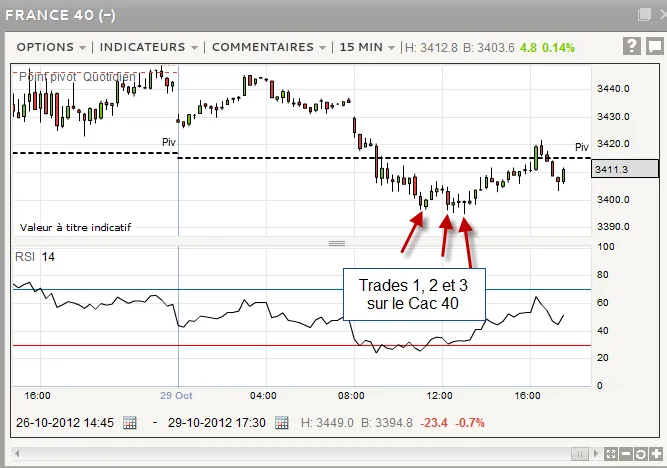
Task: Click the B: 3403.6 toolbar value
Action: [x=489, y=48]
